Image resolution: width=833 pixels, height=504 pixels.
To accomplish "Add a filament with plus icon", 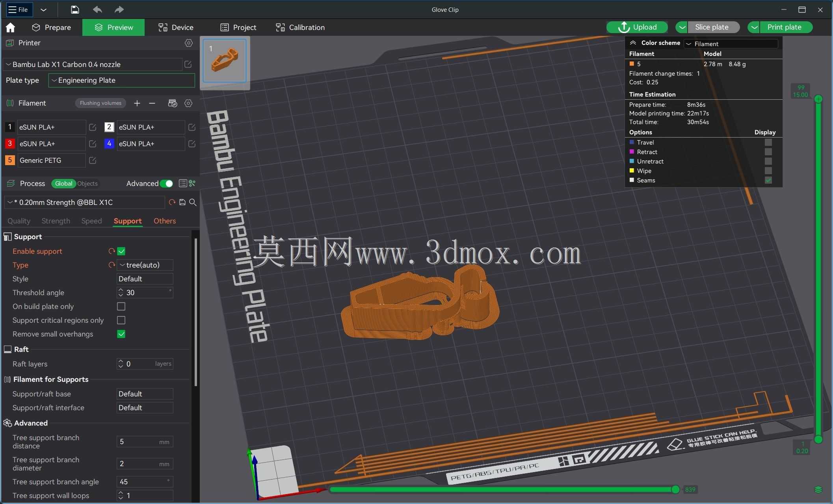I will 137,103.
